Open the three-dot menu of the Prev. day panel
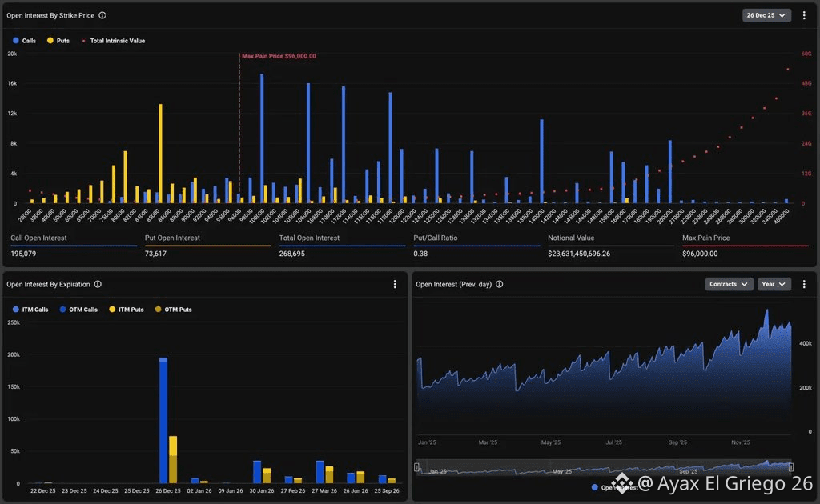 point(804,284)
